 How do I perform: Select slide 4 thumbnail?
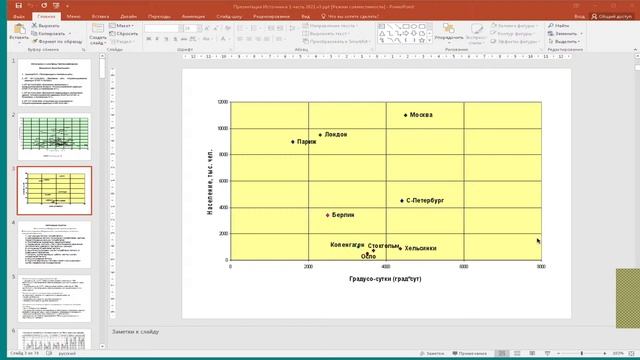click(54, 244)
